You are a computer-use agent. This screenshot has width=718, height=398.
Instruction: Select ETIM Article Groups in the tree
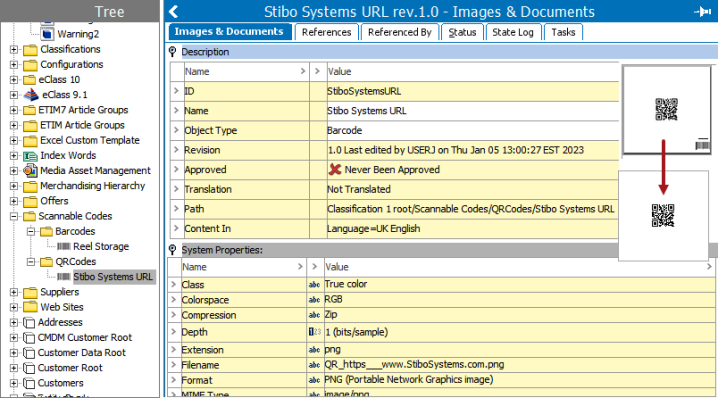coord(82,125)
